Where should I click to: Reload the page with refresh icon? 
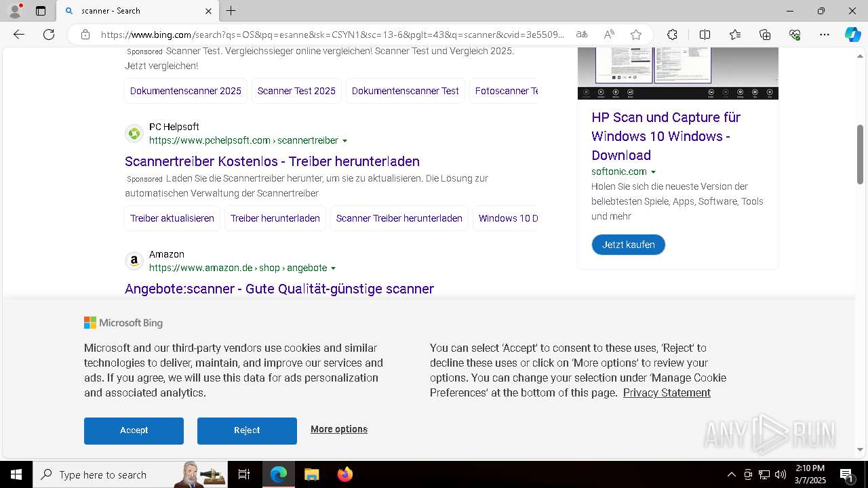(x=49, y=35)
